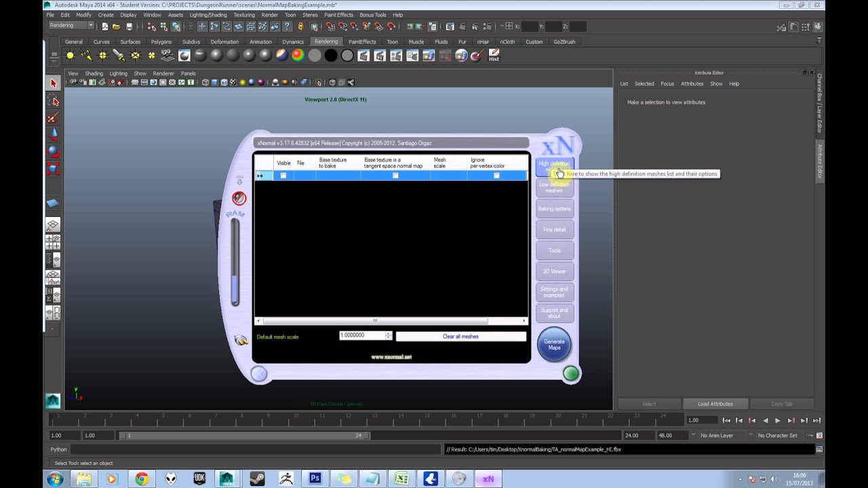Click the Python command input field
Screen dimensions: 868x488
tap(256, 449)
